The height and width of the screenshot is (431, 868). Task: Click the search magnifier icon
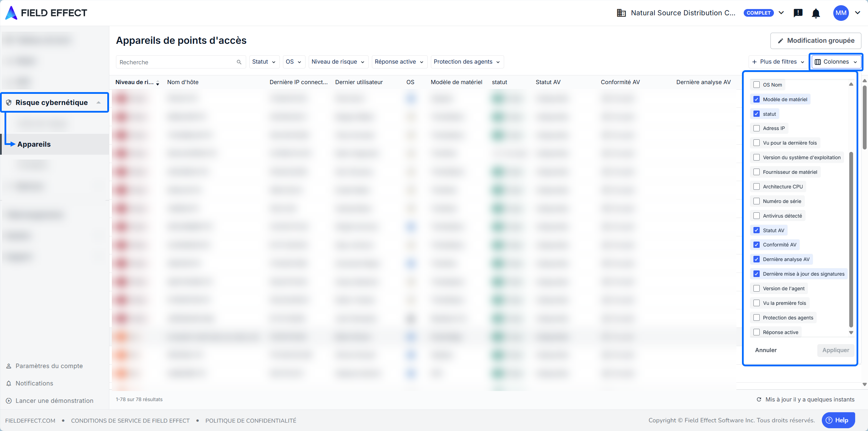tap(239, 62)
